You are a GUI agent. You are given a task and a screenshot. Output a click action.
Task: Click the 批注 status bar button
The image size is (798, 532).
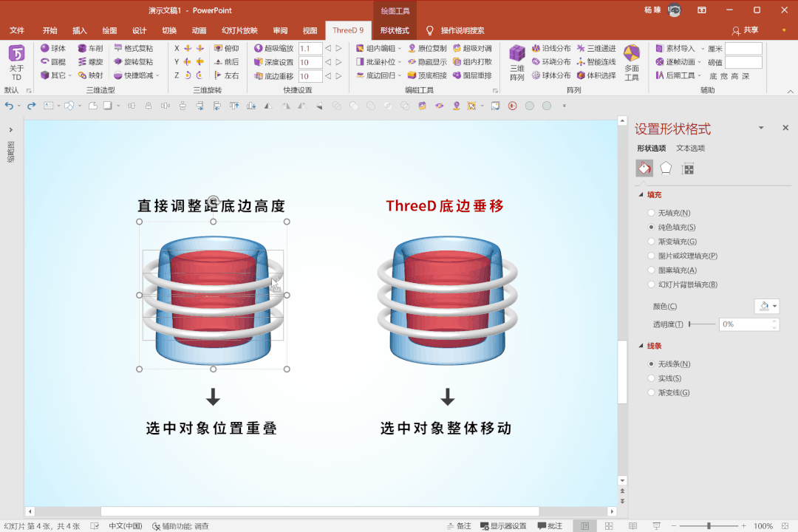(x=550, y=525)
